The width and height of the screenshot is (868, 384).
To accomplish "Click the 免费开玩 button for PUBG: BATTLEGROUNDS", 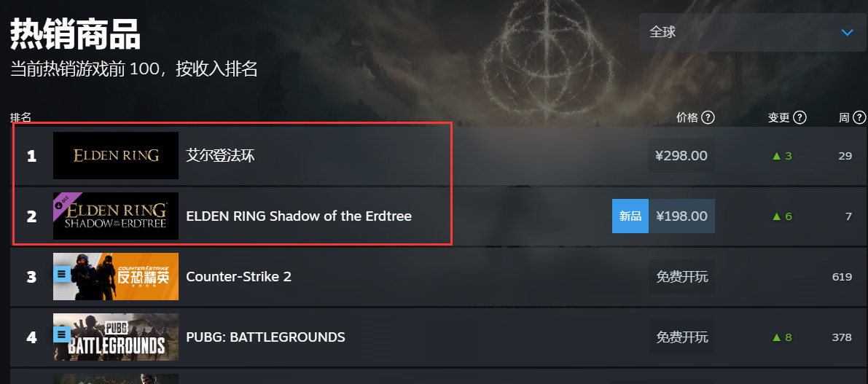I will coord(681,337).
